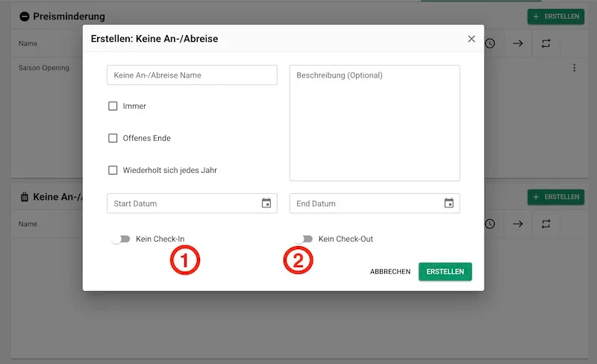Select the Saison Opening row text
The image size is (597, 364).
[x=44, y=68]
